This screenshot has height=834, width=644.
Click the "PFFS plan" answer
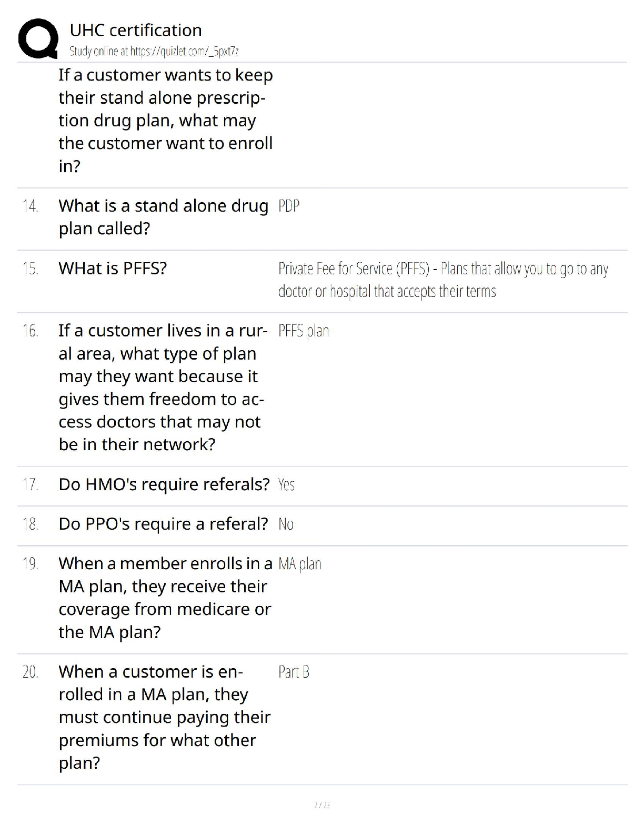coord(304,331)
